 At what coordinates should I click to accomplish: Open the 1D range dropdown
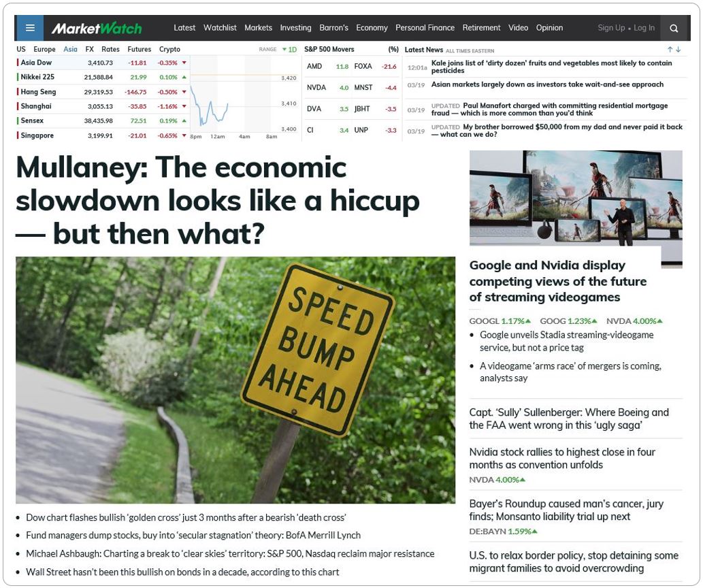[290, 49]
